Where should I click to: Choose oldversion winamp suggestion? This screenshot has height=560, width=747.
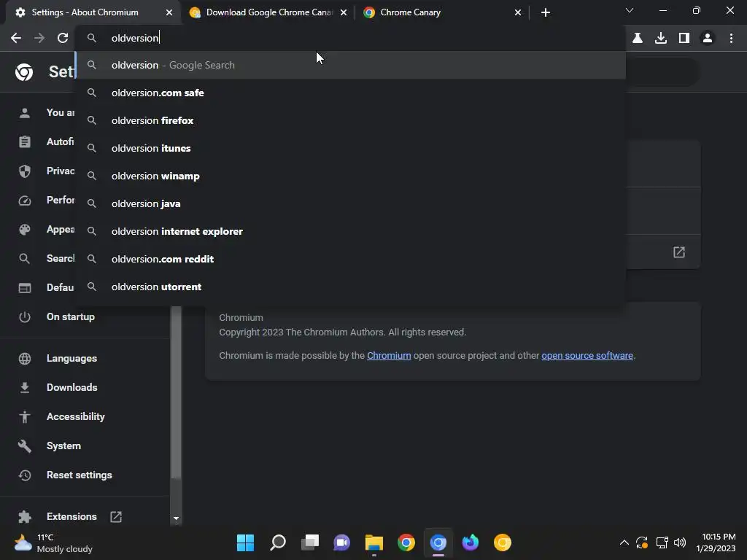(x=350, y=176)
